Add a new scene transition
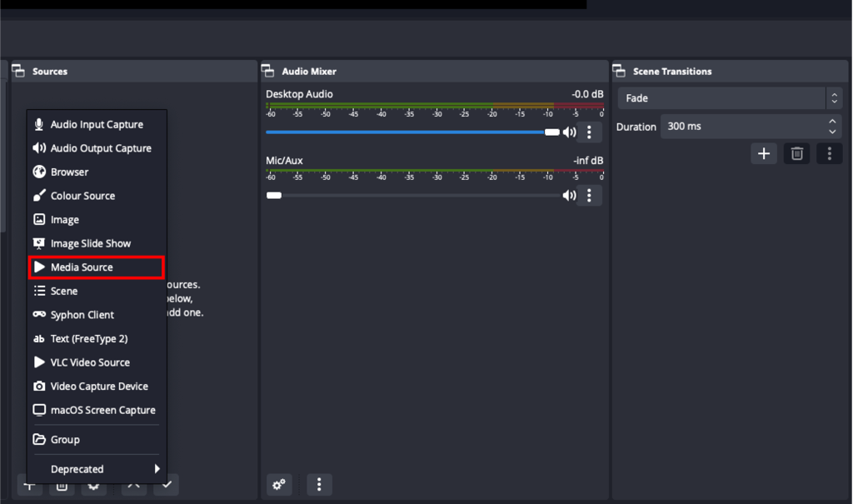The height and width of the screenshot is (504, 853). click(764, 153)
